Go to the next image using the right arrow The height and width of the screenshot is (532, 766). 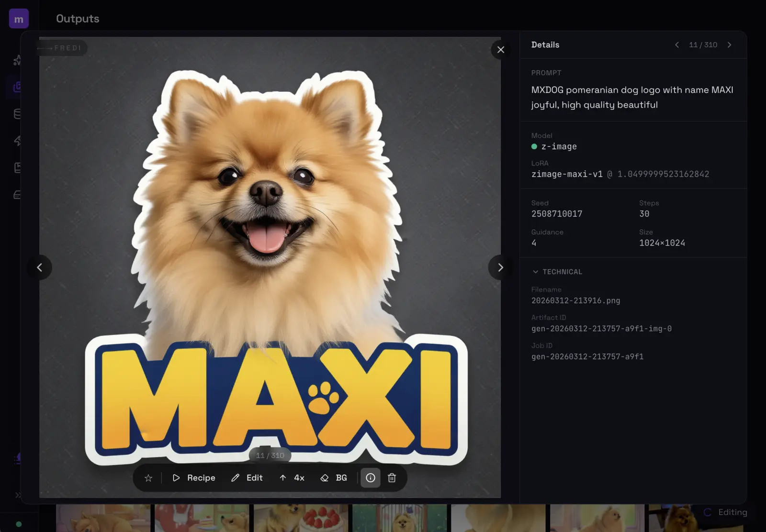tap(500, 267)
